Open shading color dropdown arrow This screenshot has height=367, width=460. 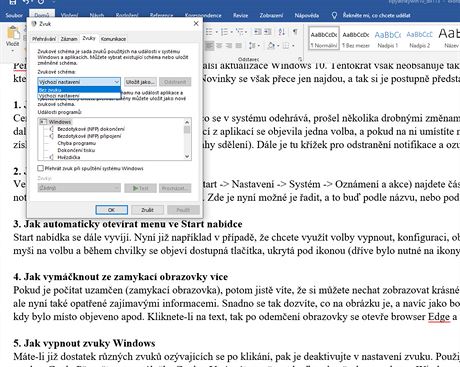tap(278, 45)
